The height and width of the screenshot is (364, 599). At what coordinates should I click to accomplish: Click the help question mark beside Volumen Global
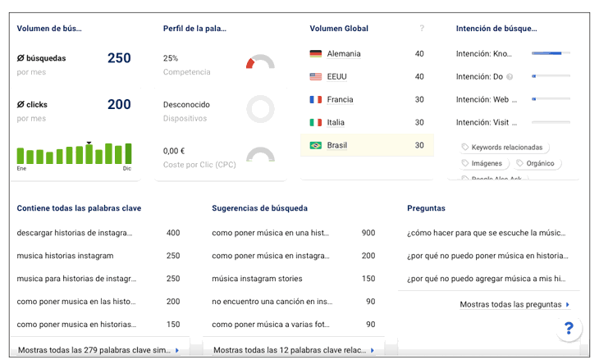point(422,29)
